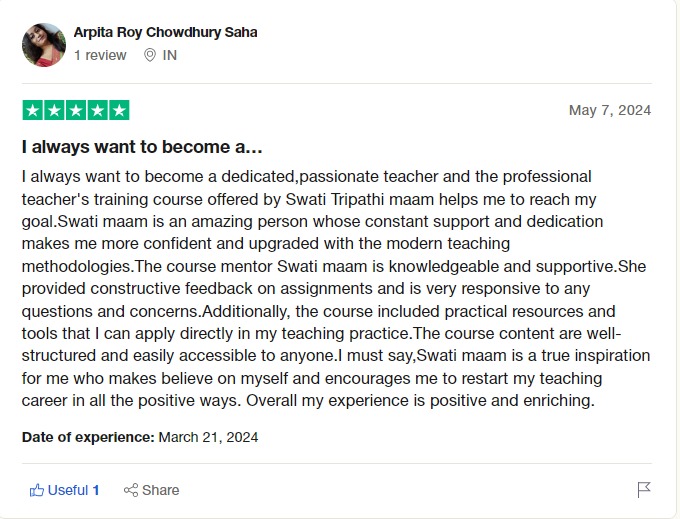This screenshot has height=519, width=680.
Task: Click the second green rating star
Action: [54, 110]
